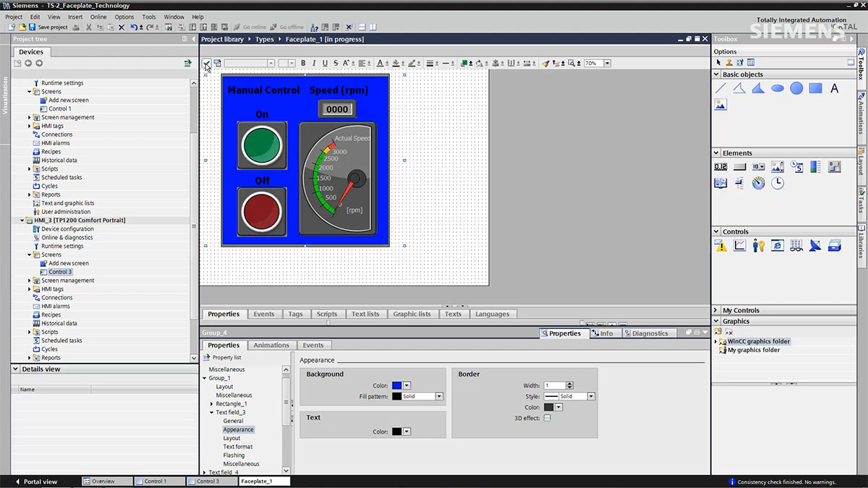The width and height of the screenshot is (868, 488).
Task: Click the Portal view link
Action: point(36,481)
